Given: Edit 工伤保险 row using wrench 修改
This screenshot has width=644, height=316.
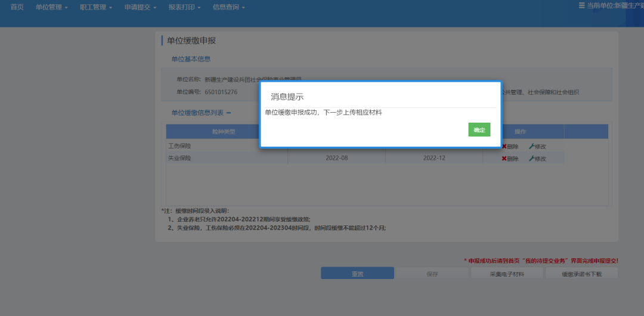Looking at the screenshot, I should point(537,147).
